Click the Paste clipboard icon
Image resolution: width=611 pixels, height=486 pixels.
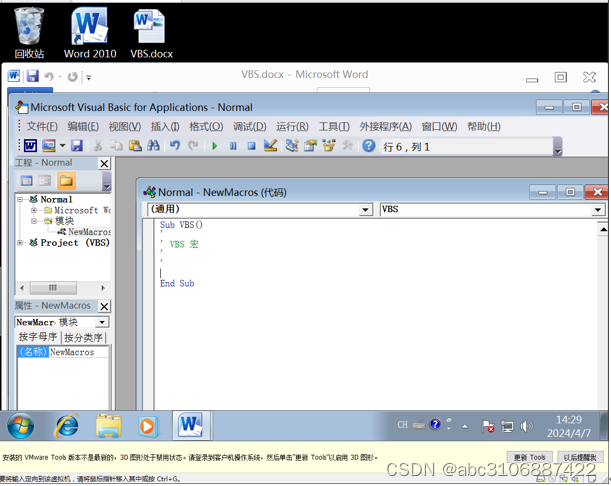135,146
